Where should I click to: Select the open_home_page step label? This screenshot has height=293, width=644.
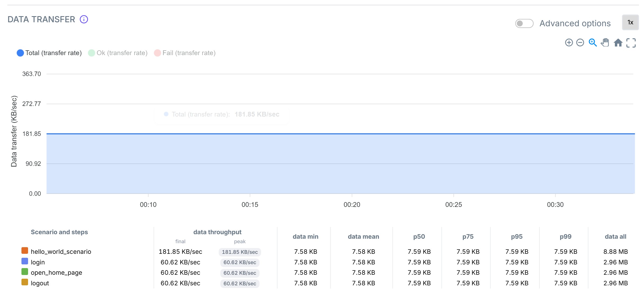[x=56, y=273]
